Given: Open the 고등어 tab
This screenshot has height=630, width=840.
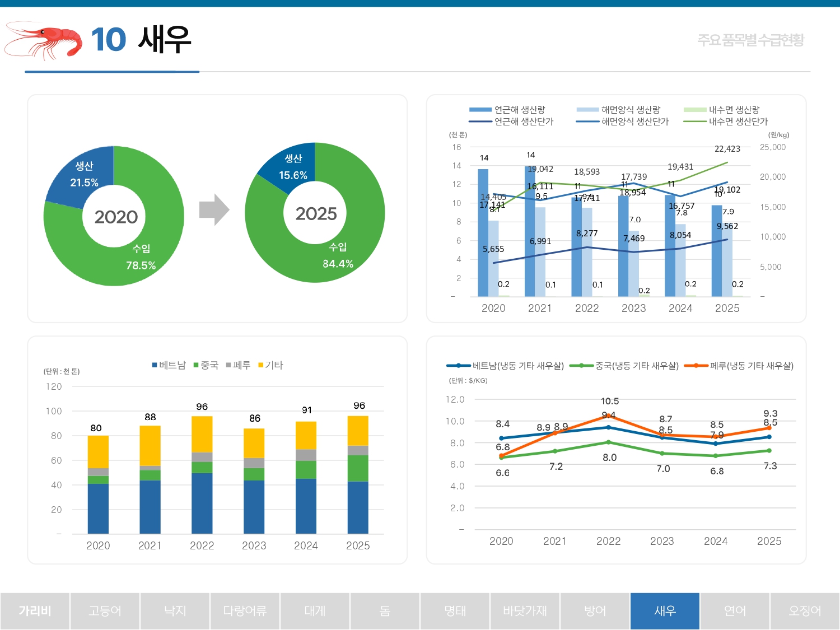Looking at the screenshot, I should click(105, 611).
